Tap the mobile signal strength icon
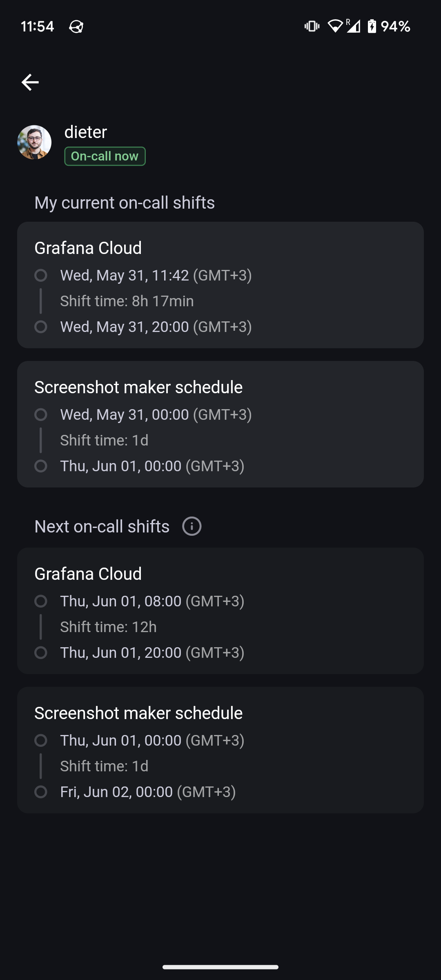Screen dimensions: 441x980 click(x=354, y=27)
